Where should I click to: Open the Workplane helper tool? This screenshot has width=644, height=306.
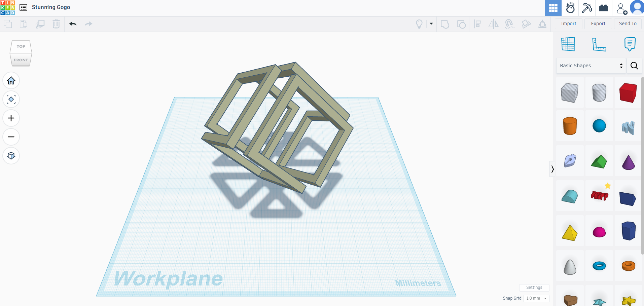click(568, 44)
